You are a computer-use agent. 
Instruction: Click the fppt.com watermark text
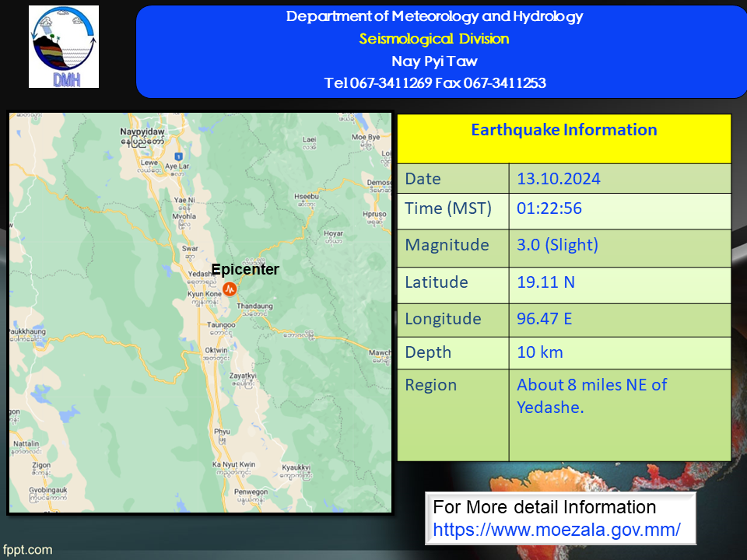pyautogui.click(x=27, y=550)
